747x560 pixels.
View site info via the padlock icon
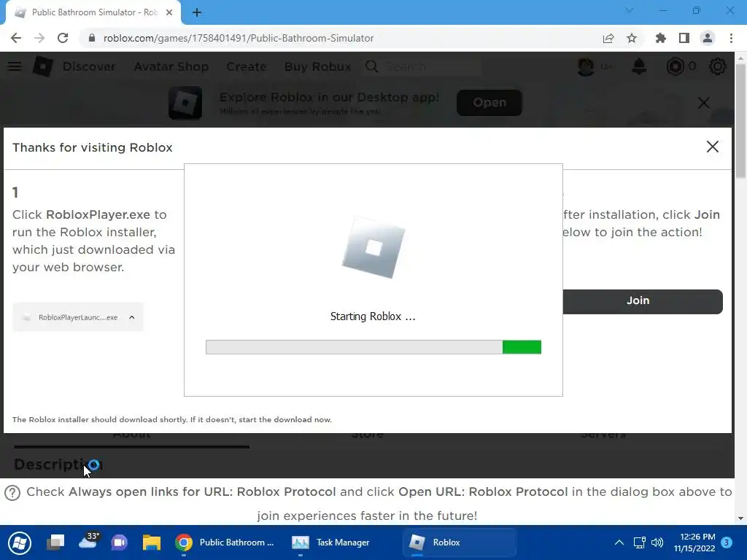tap(91, 38)
